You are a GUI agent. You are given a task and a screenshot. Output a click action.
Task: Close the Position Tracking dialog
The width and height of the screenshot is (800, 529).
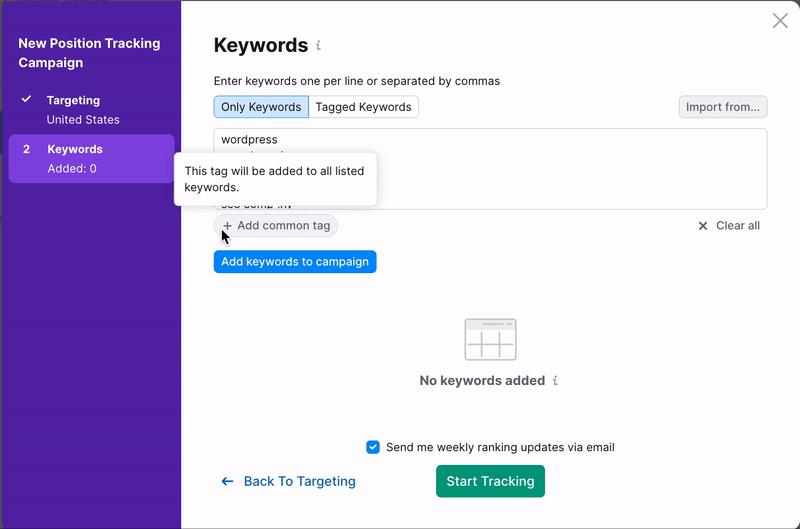(780, 21)
